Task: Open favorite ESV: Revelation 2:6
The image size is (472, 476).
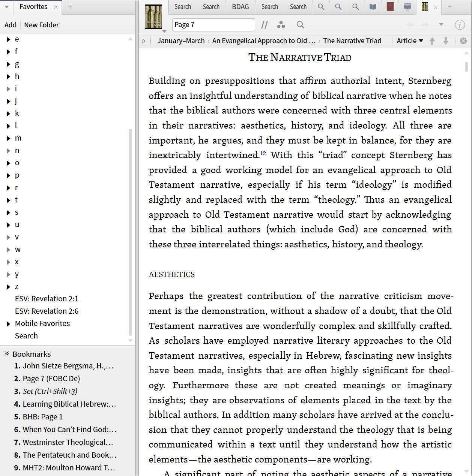Action: pyautogui.click(x=47, y=311)
